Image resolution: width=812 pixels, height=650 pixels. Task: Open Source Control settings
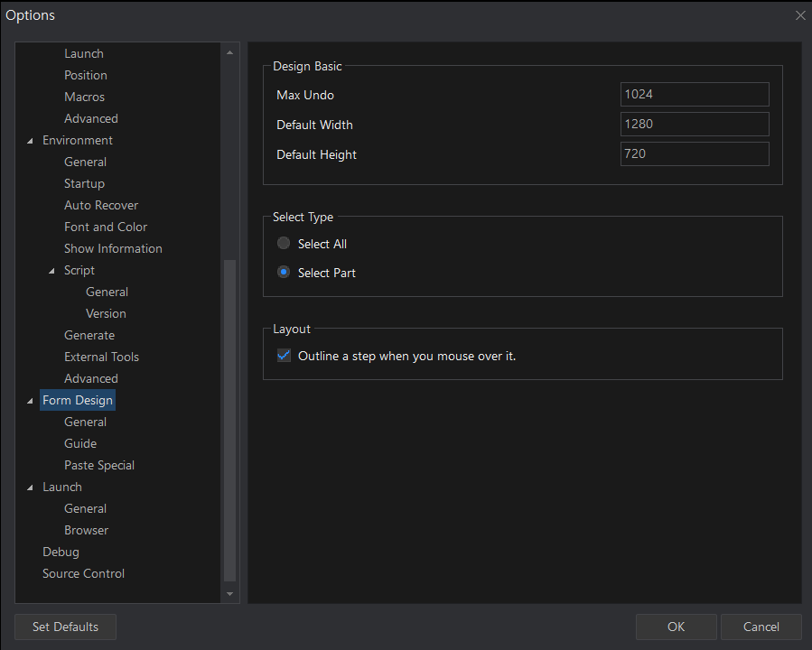tap(83, 574)
